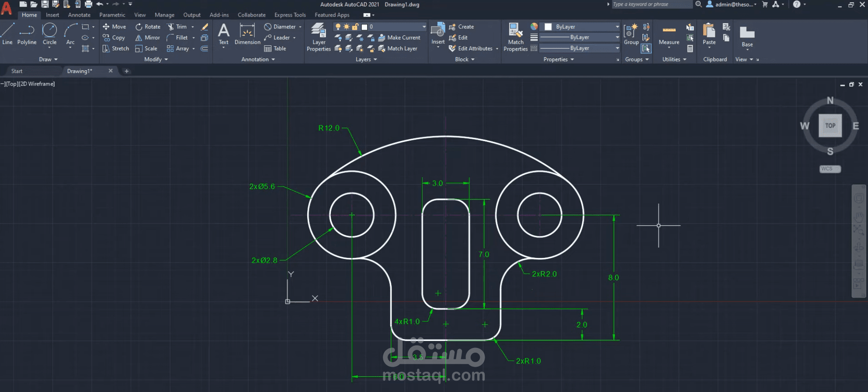Click the Save icon
This screenshot has width=868, height=392.
[x=45, y=4]
